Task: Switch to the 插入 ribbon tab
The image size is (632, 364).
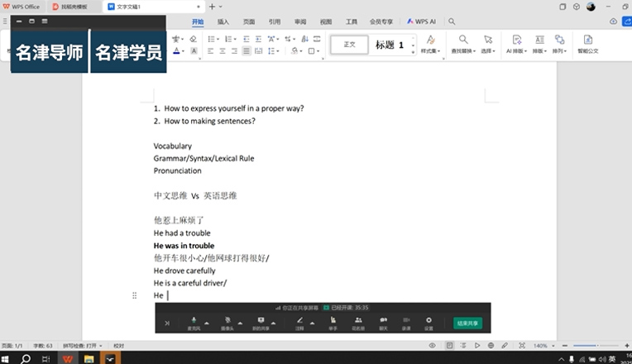Action: (223, 22)
